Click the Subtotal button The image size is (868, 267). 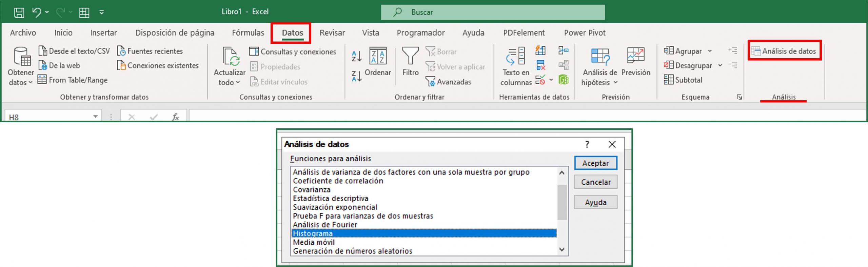click(x=683, y=80)
